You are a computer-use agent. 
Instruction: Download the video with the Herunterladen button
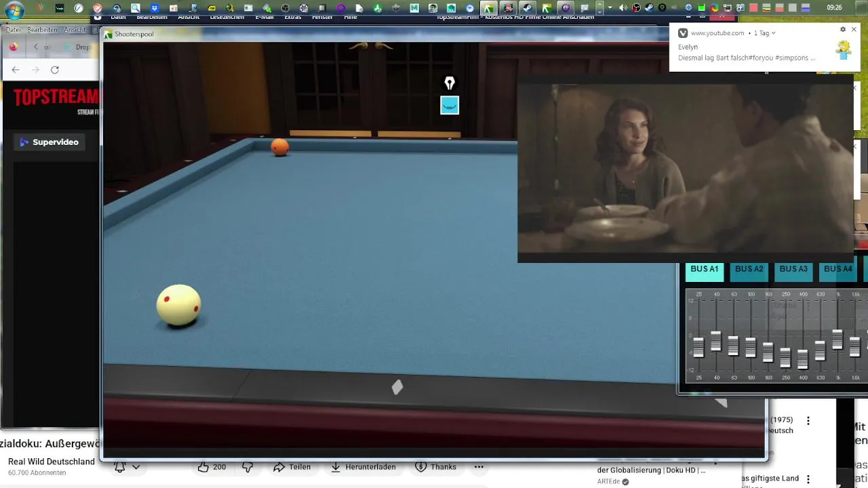pos(363,467)
